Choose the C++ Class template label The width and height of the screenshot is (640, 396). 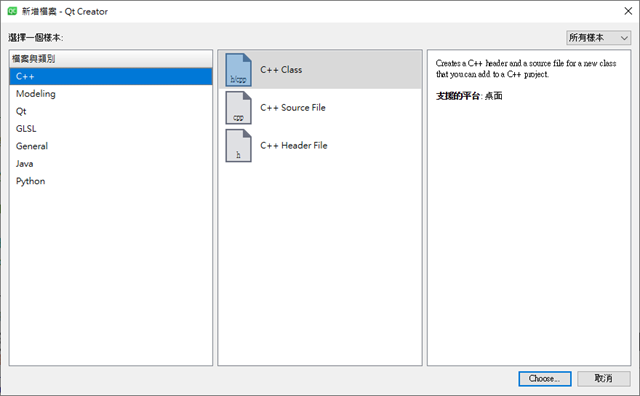tap(281, 70)
